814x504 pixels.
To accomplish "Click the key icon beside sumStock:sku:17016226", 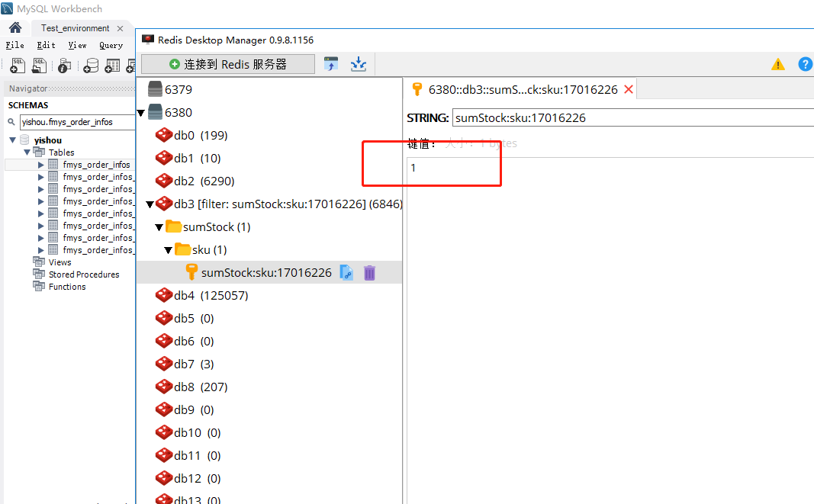I will coord(191,272).
